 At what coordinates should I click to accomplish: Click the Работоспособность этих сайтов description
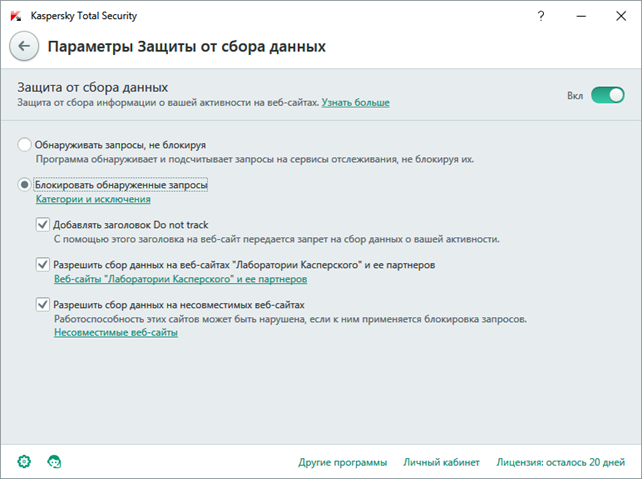[290, 319]
